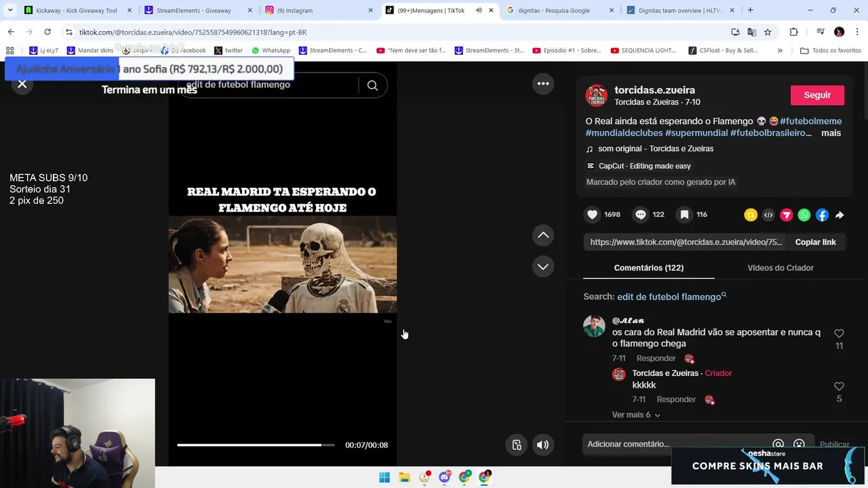The image size is (868, 488).
Task: Switch to Vídeos do Criador tab
Action: (x=781, y=268)
